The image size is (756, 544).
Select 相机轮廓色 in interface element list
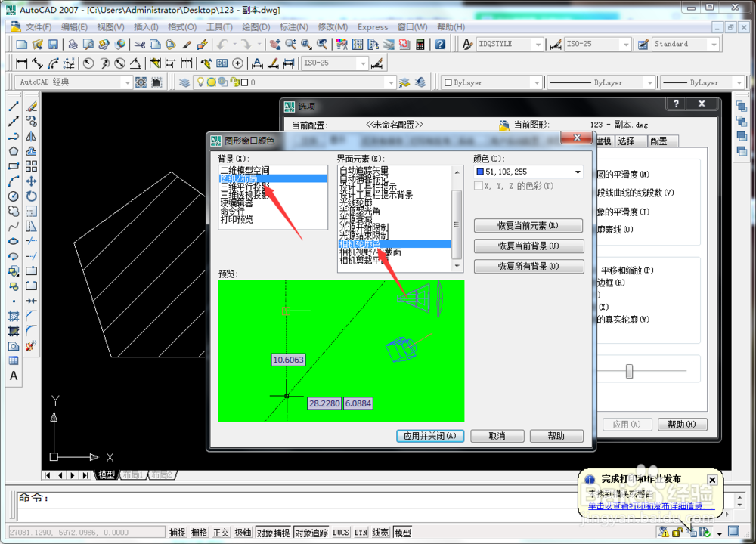(395, 244)
